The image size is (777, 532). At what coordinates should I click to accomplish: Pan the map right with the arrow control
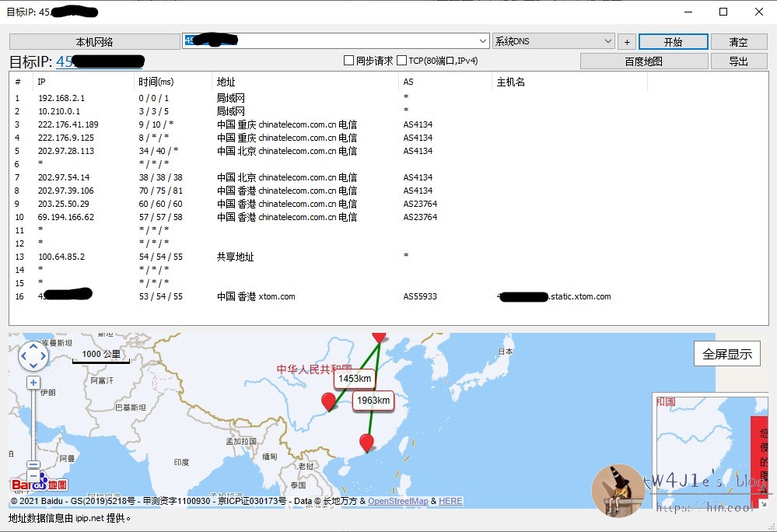pyautogui.click(x=44, y=357)
